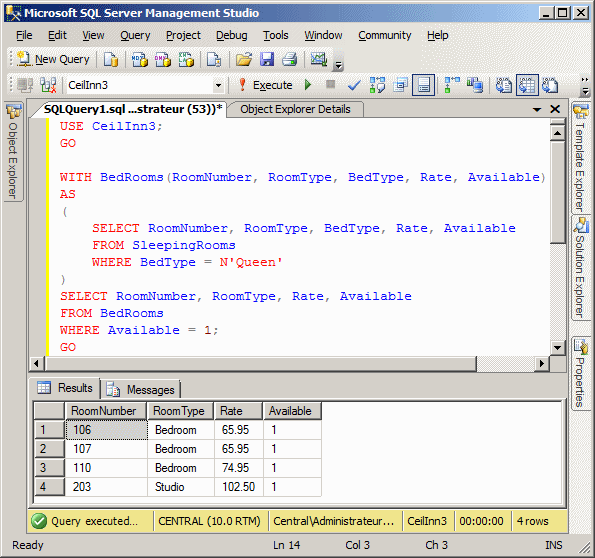
Task: Click the Execute button
Action: tap(266, 85)
